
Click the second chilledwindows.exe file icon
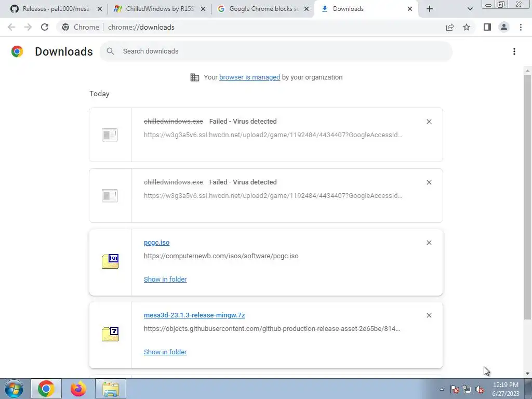(x=110, y=195)
